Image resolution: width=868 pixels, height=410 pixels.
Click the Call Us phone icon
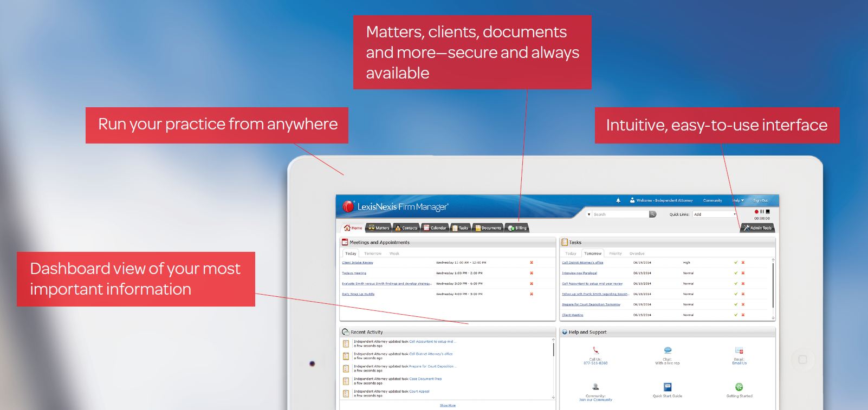595,350
